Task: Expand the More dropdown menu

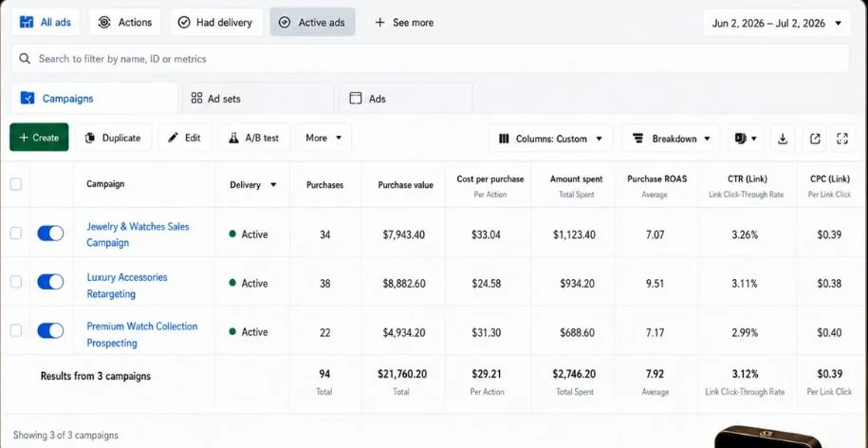Action: [323, 138]
